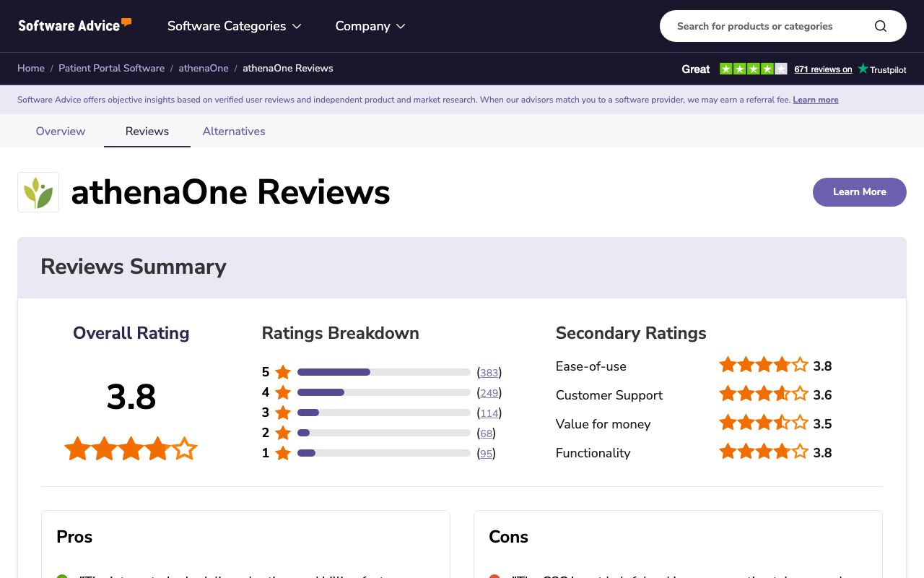Click the Customer Support star rating
Image resolution: width=924 pixels, height=578 pixels.
(x=764, y=394)
